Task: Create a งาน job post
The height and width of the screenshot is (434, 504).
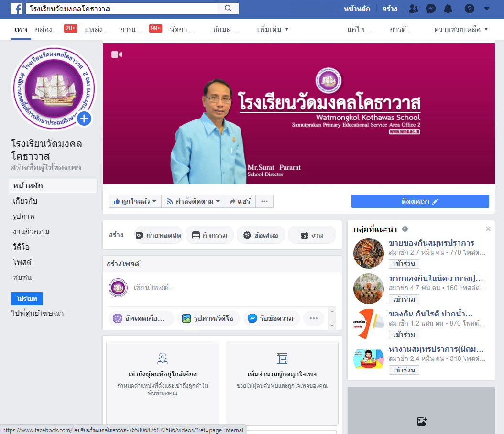Action: (312, 235)
